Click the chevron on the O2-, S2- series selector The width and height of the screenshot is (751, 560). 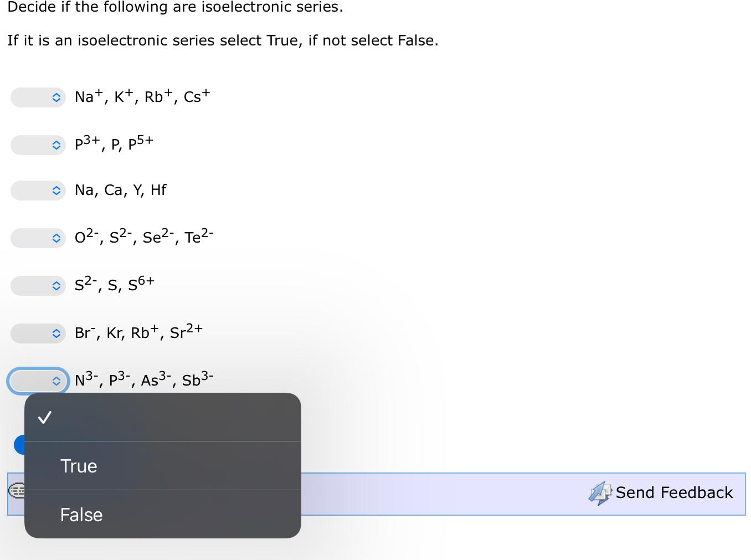tap(56, 238)
